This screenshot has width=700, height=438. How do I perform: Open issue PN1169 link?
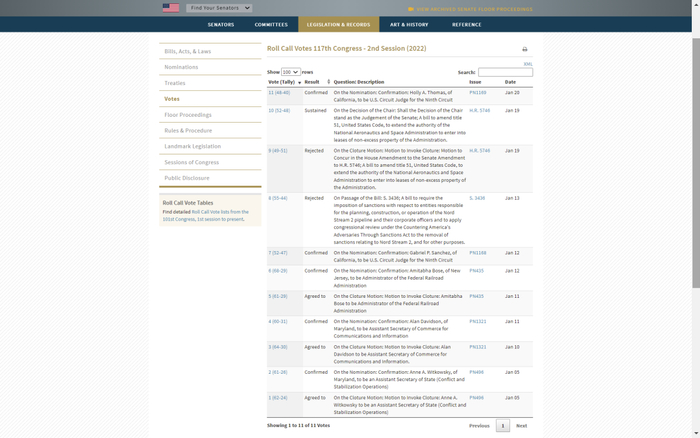478,92
